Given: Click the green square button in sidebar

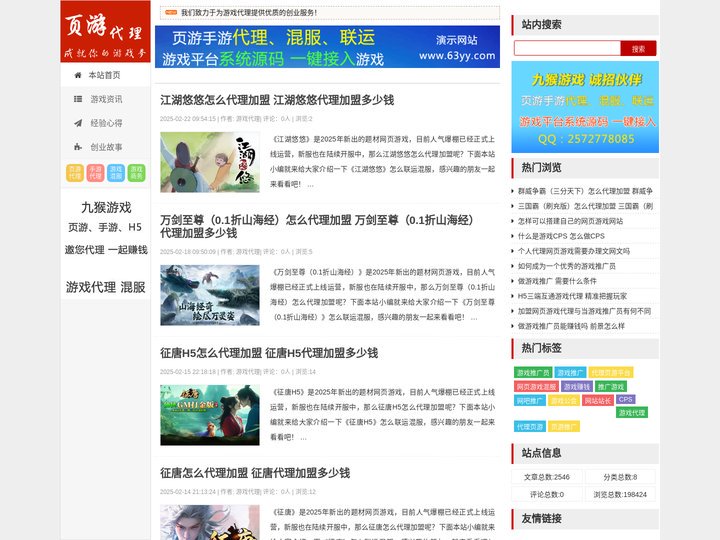Looking at the screenshot, I should pyautogui.click(x=136, y=173).
